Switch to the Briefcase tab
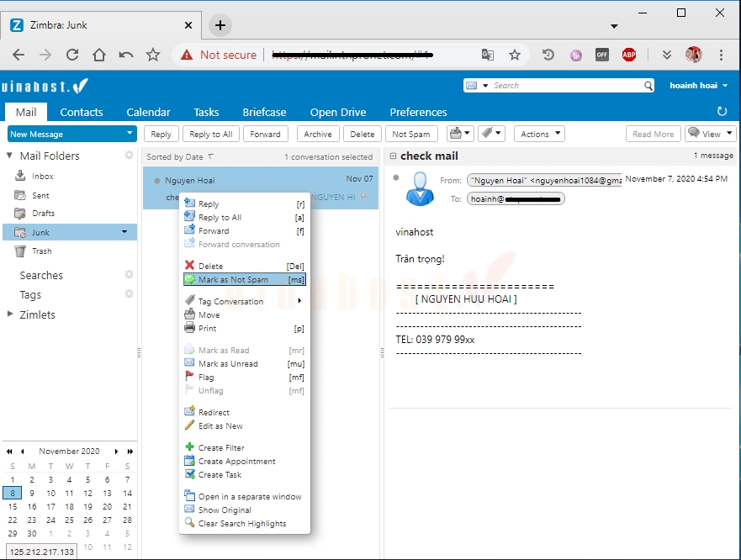Image resolution: width=741 pixels, height=560 pixels. point(264,112)
